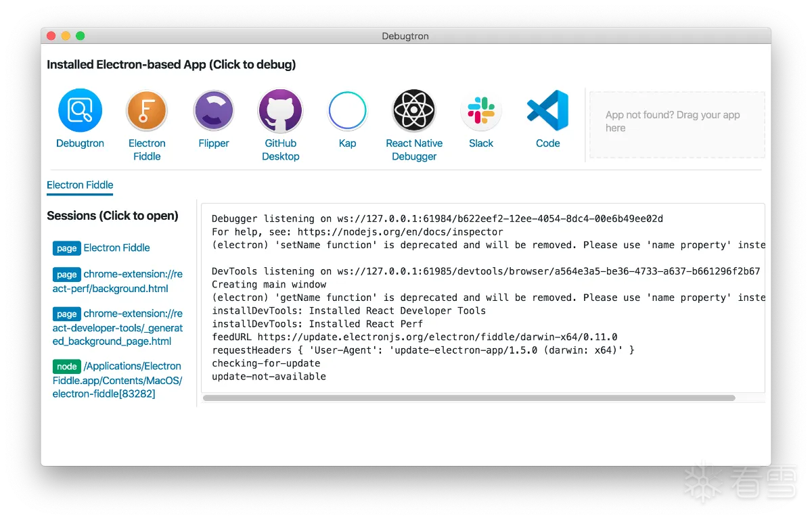Screen dimensions: 812x520
Task: Click the drag-your-app drop zone
Action: click(x=677, y=125)
